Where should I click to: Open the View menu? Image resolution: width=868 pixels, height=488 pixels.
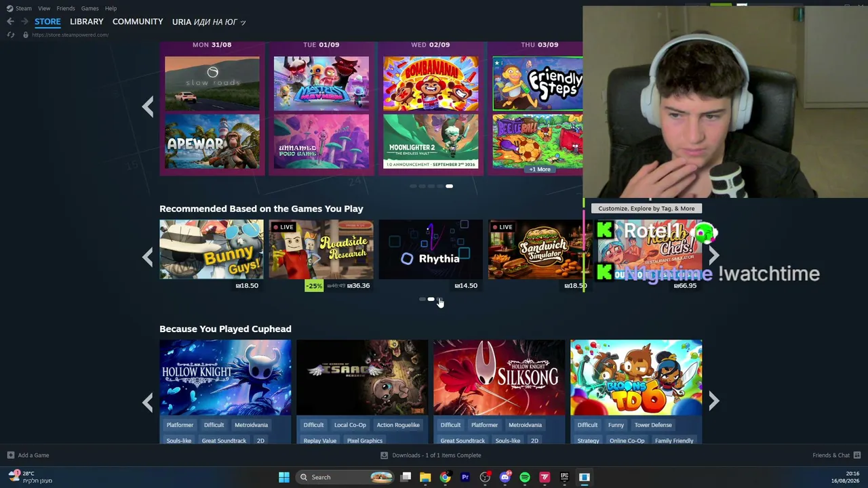(44, 8)
